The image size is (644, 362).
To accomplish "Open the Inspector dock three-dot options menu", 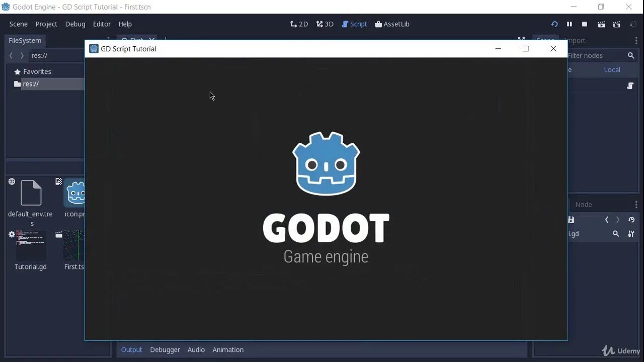I will coord(636,205).
